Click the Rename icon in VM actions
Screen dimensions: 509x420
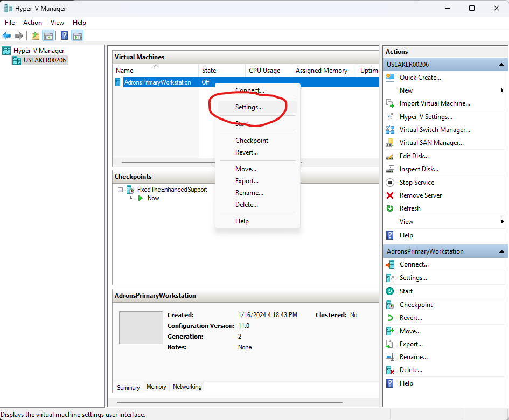390,357
